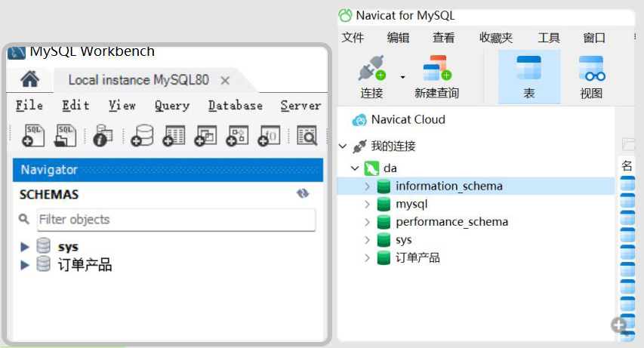The width and height of the screenshot is (644, 348).
Task: Open the 连接 dropdown arrow in Navicat
Action: pyautogui.click(x=402, y=77)
